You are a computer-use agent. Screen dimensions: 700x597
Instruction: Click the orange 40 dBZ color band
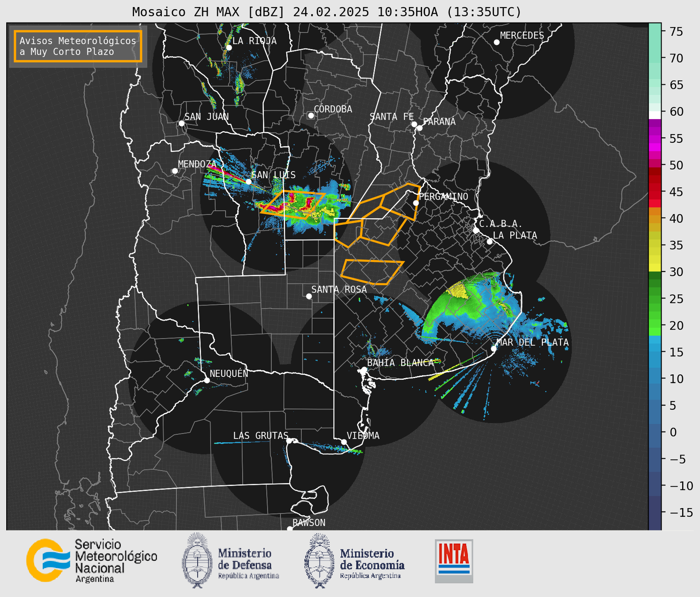coord(655,218)
